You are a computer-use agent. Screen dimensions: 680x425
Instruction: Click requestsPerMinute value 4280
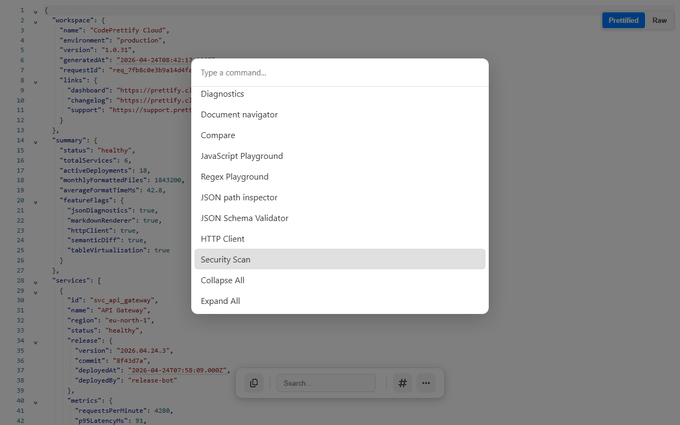coord(162,410)
